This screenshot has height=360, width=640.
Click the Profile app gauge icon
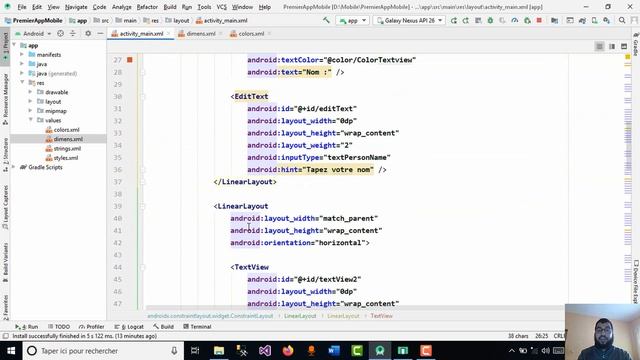[515, 20]
